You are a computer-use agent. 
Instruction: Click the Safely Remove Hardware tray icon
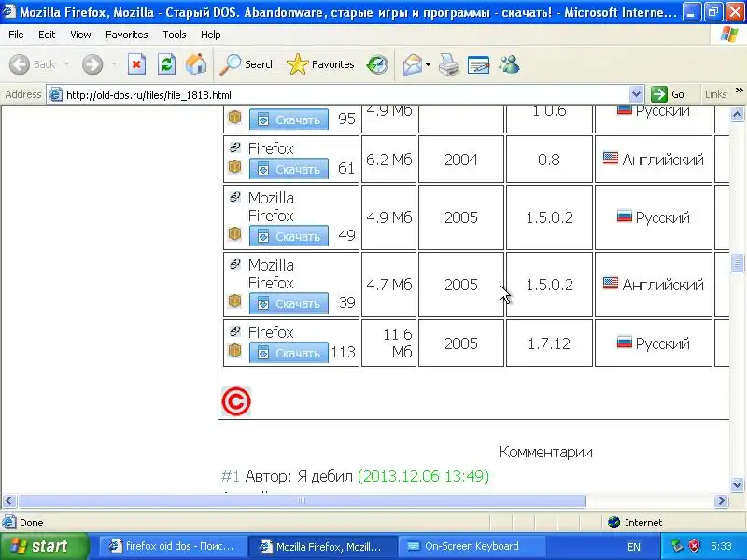[x=676, y=546]
